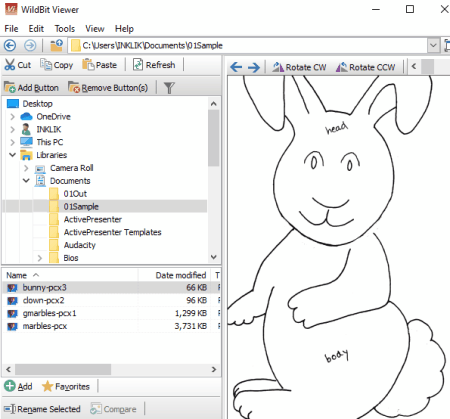Click the Compare button
450x419 pixels.
(113, 409)
